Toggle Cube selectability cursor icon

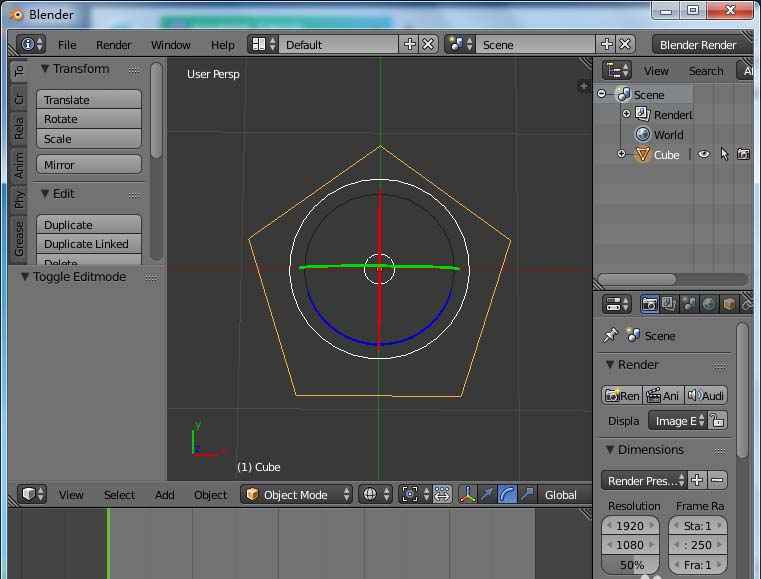pos(724,155)
